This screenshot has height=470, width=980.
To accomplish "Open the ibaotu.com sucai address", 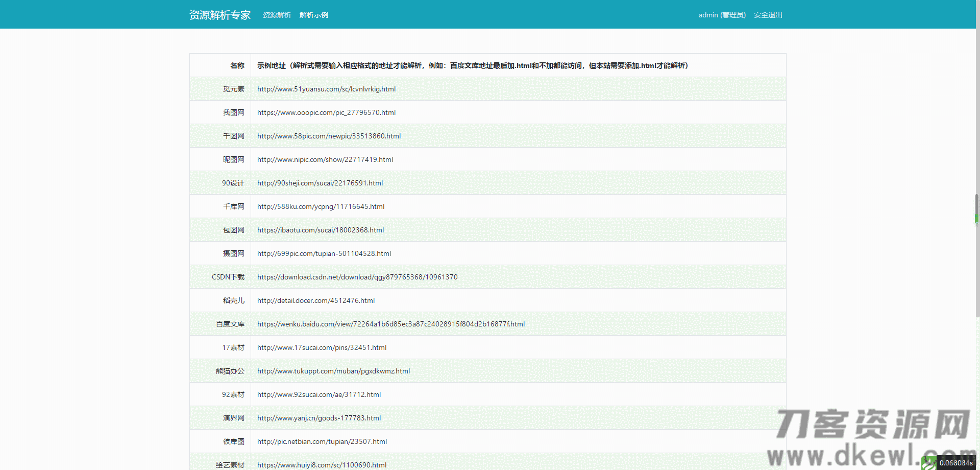I will (320, 230).
